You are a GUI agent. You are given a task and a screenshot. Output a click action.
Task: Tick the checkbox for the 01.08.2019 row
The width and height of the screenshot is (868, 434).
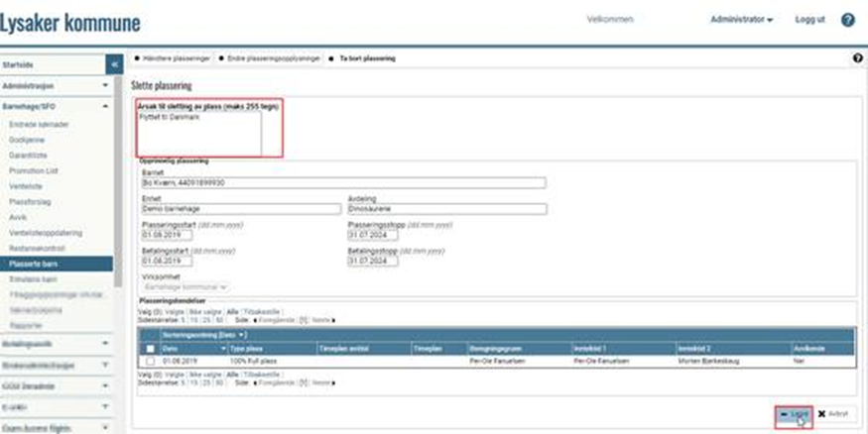tap(149, 362)
